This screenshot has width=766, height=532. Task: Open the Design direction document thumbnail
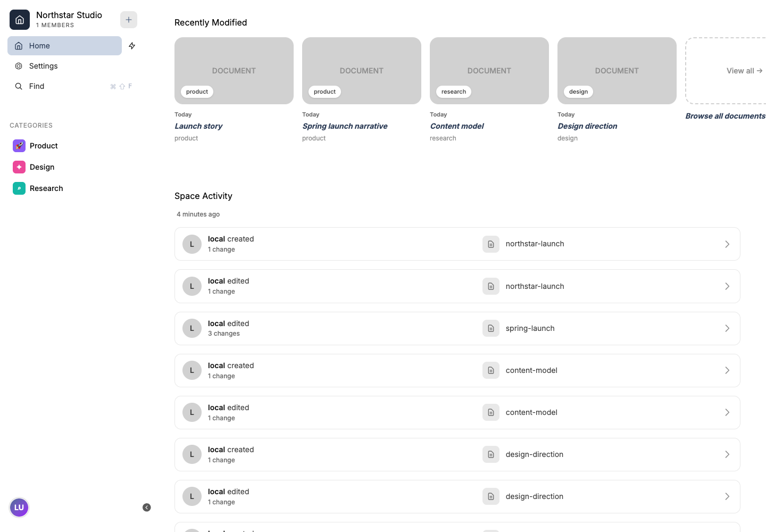pyautogui.click(x=617, y=71)
